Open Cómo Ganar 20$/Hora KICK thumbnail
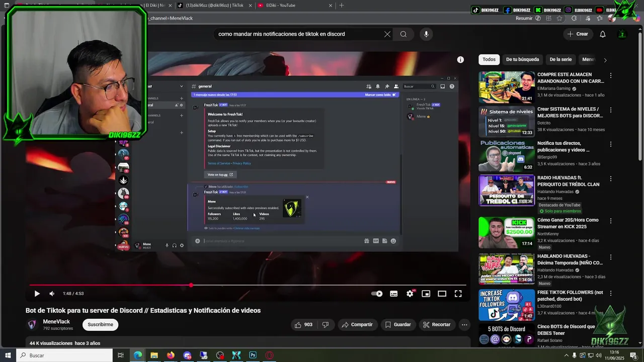Screen dimensions: 644x362 pyautogui.click(x=507, y=232)
